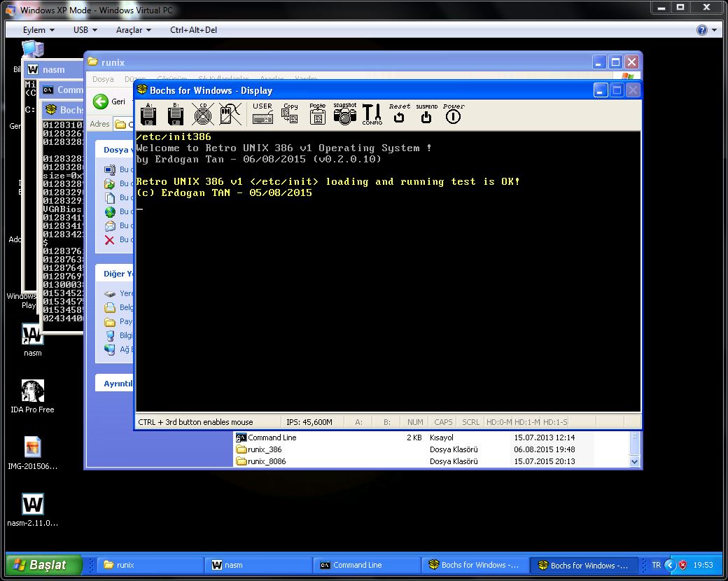Switch to the nasm taskbar button

258,565
